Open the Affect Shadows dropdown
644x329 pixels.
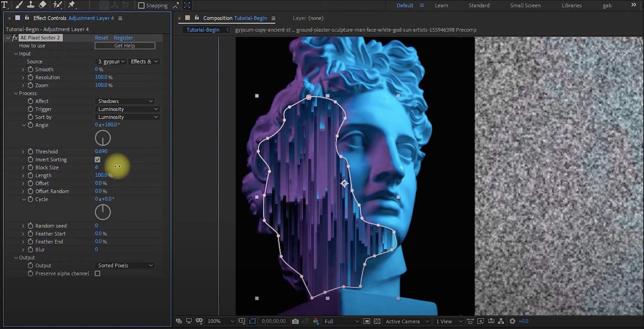tap(125, 101)
